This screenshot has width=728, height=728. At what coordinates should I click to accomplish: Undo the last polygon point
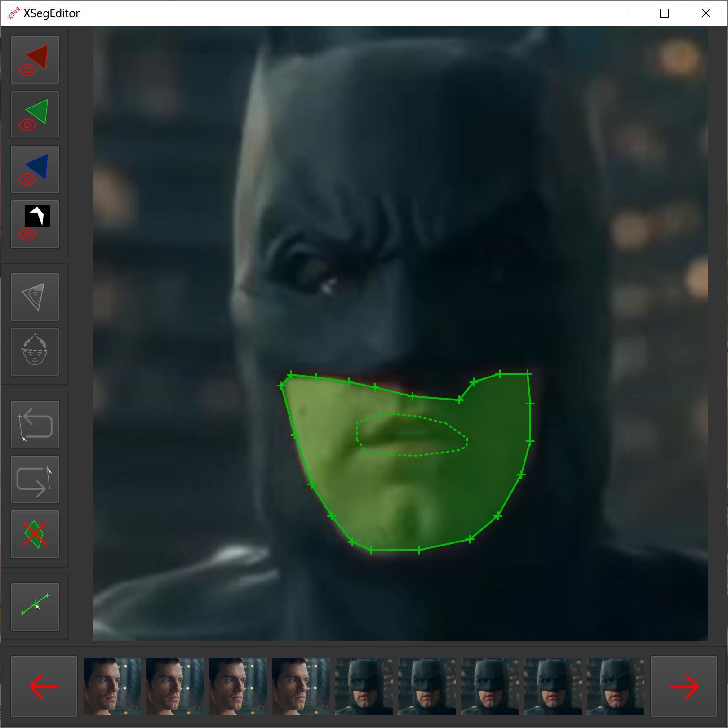pyautogui.click(x=35, y=425)
